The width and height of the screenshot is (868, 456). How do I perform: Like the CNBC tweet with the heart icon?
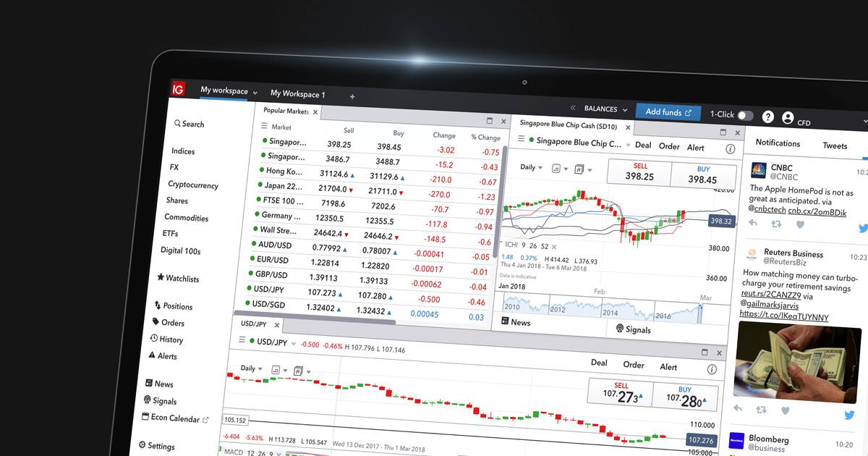800,224
